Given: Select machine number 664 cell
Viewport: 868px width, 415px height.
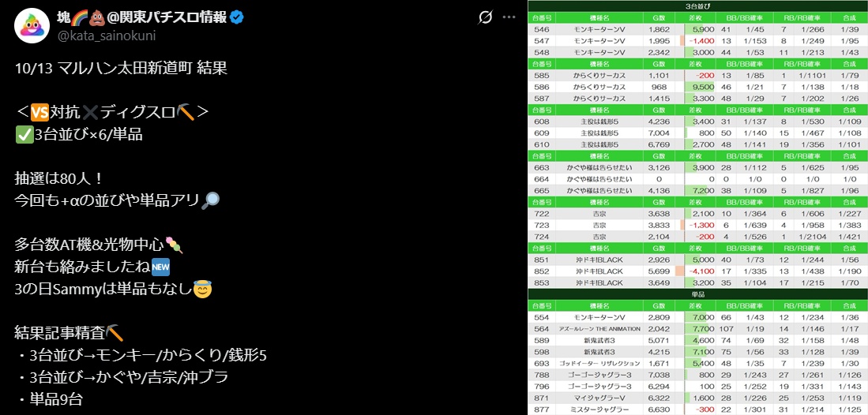Looking at the screenshot, I should click(x=543, y=179).
